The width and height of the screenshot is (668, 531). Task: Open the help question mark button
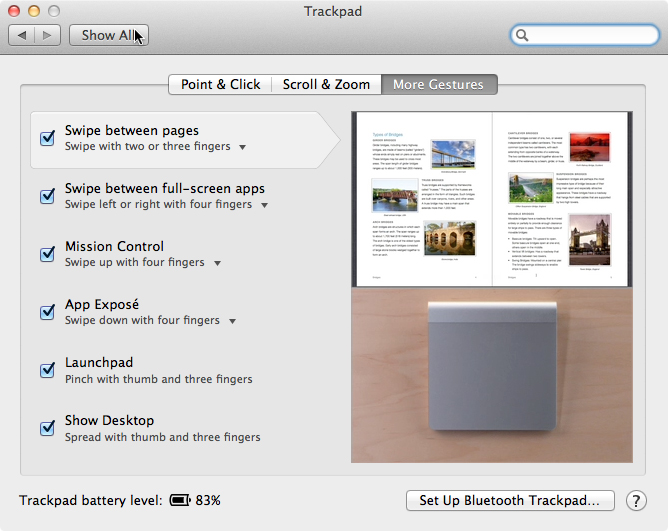[x=636, y=501]
